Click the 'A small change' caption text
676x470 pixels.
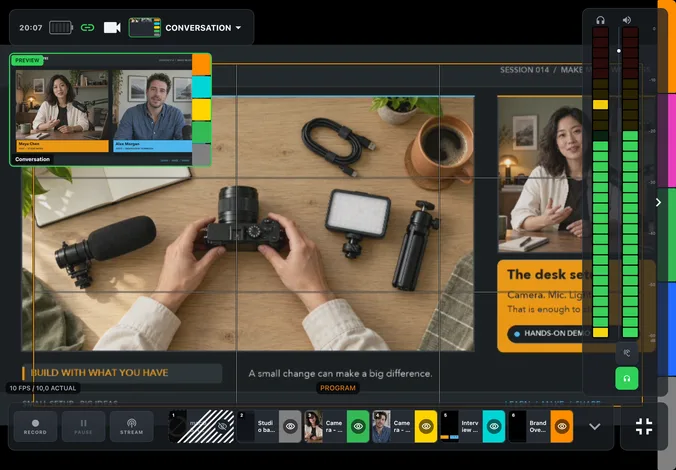point(340,373)
